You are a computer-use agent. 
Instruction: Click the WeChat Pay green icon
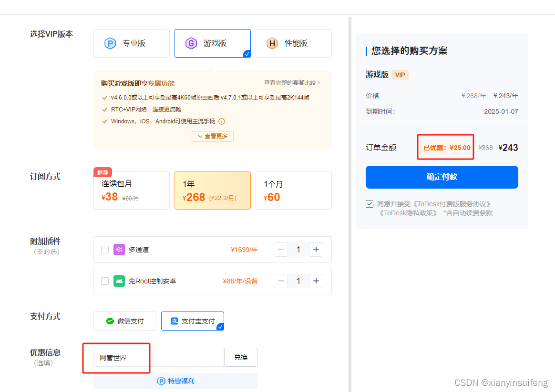[110, 321]
